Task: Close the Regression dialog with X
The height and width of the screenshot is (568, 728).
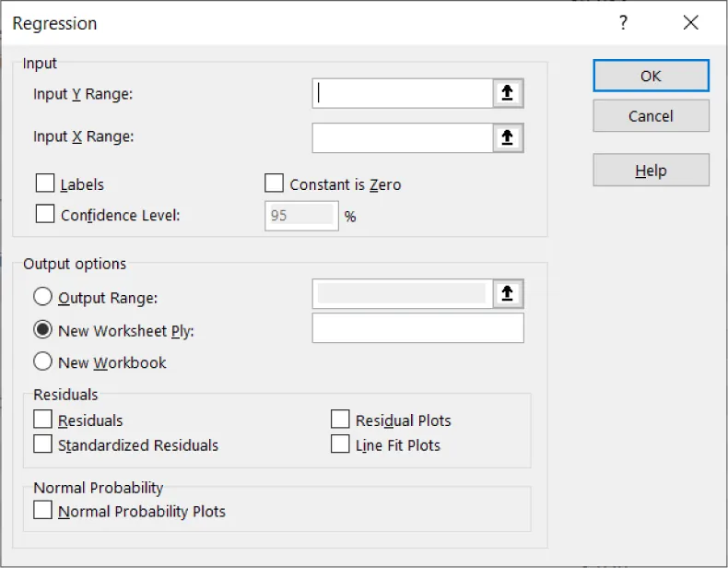Action: 690,23
